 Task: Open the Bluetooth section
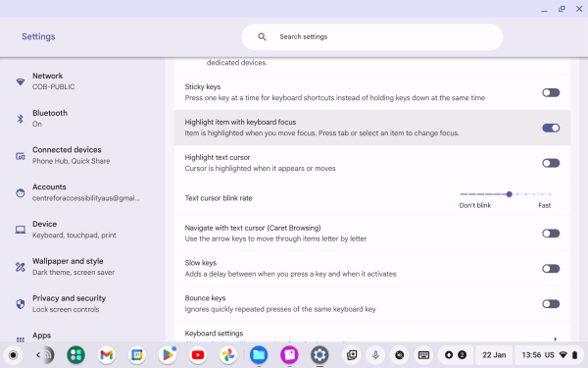[x=82, y=119]
